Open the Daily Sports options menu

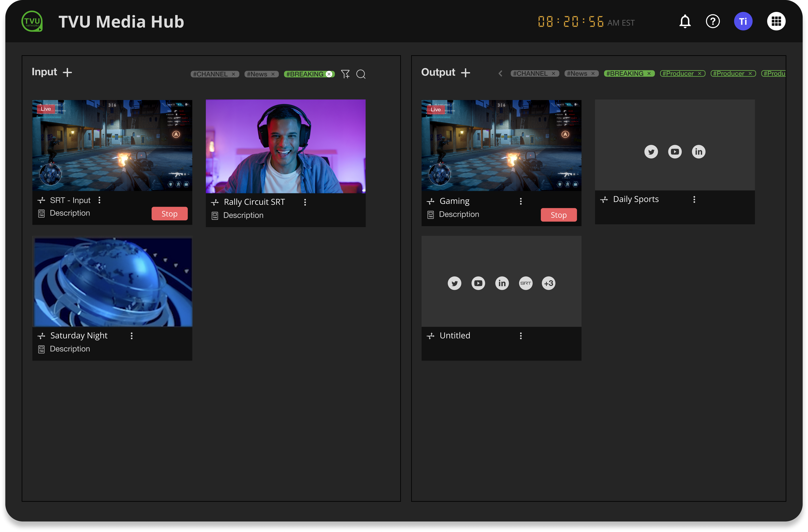tap(694, 200)
